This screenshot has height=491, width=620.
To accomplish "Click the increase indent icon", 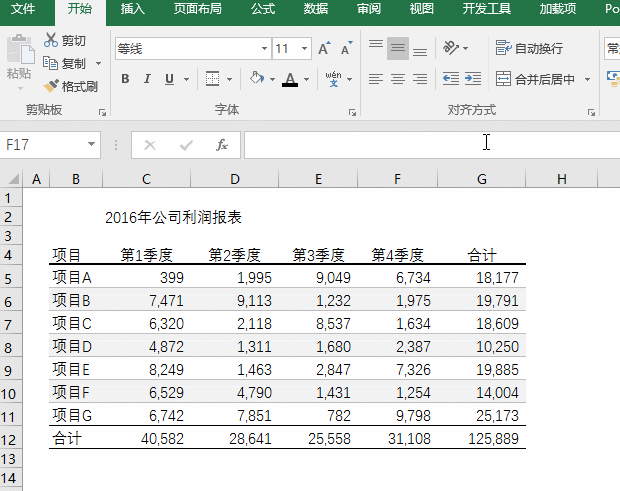I will coord(472,79).
